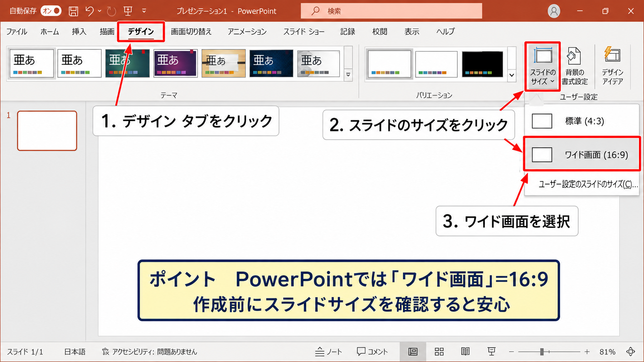Screen dimensions: 644x362
Task: Switch to the 画面切り替え tab
Action: [x=191, y=32]
